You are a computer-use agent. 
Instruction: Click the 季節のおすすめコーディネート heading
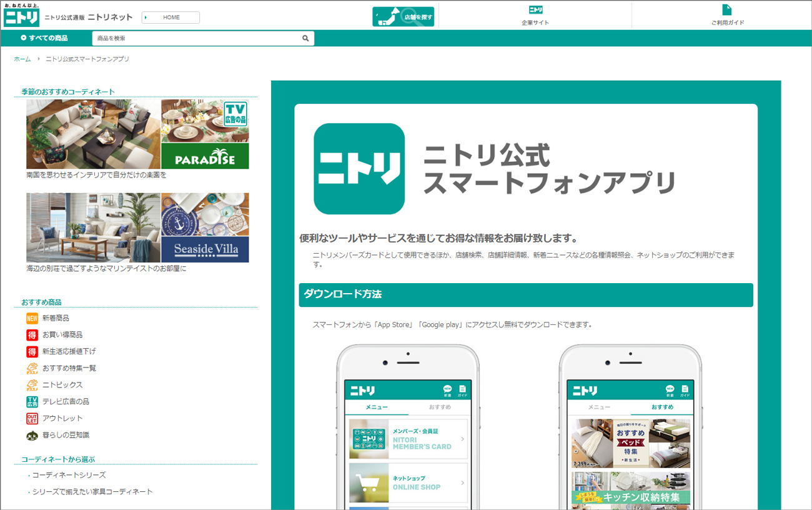pyautogui.click(x=68, y=92)
